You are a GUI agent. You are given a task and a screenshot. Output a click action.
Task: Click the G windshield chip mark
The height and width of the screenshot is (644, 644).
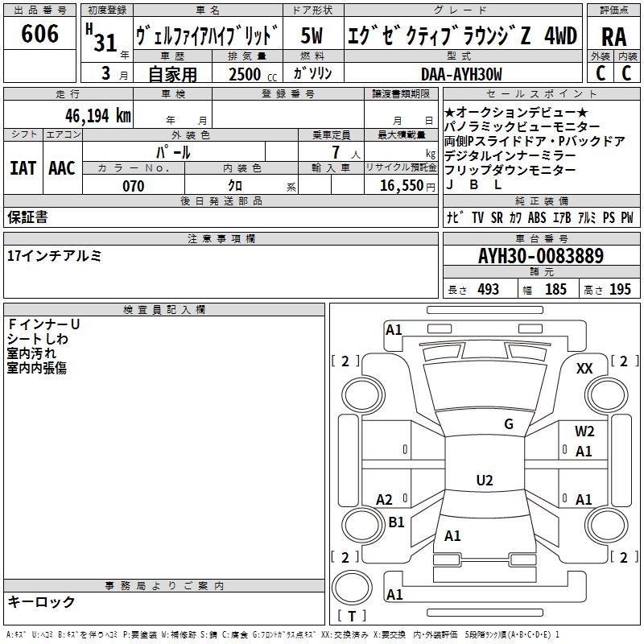point(509,423)
